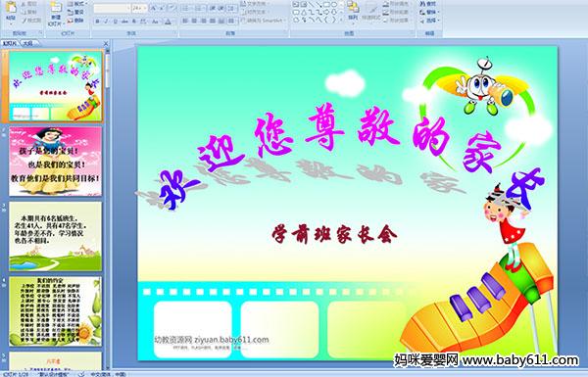Switch to Slides (幻灯片) pane tab

tap(10, 43)
